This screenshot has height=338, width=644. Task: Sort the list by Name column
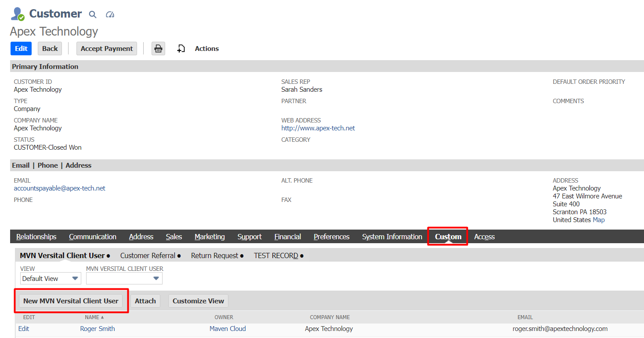point(93,317)
